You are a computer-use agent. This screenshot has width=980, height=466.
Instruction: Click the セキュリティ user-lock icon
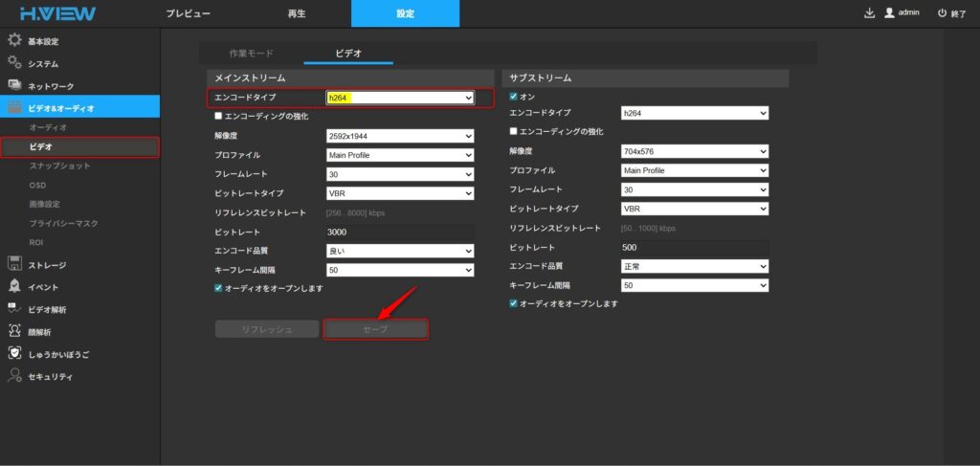pyautogui.click(x=14, y=376)
